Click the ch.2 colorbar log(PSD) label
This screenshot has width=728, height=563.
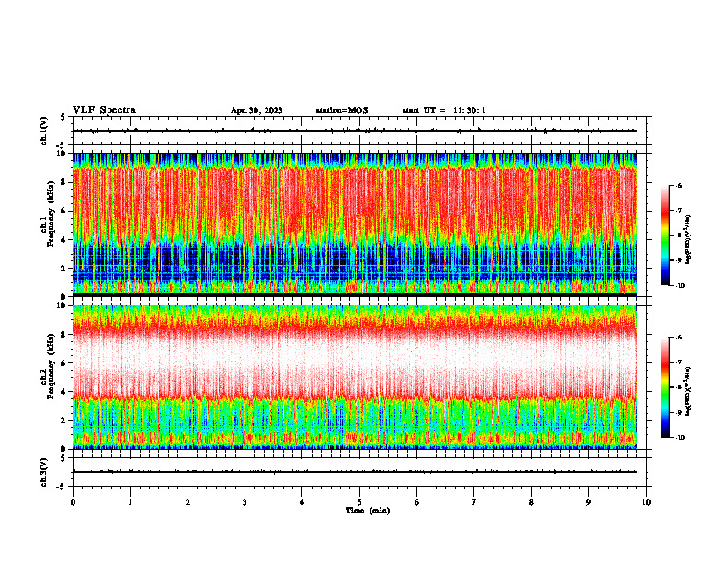pyautogui.click(x=688, y=391)
